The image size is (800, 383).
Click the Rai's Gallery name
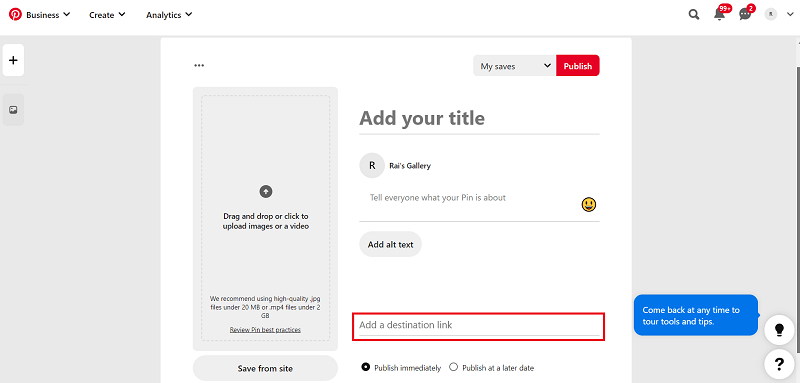(410, 166)
